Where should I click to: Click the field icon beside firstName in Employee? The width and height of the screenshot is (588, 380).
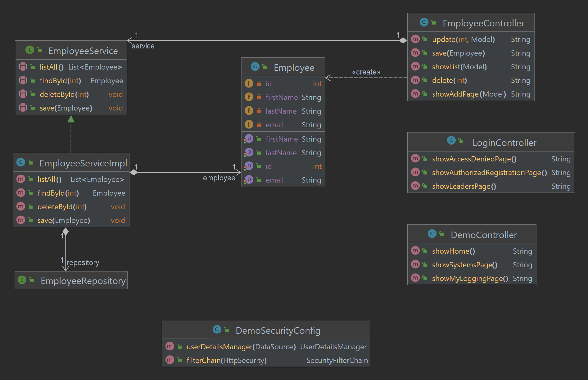pos(248,97)
